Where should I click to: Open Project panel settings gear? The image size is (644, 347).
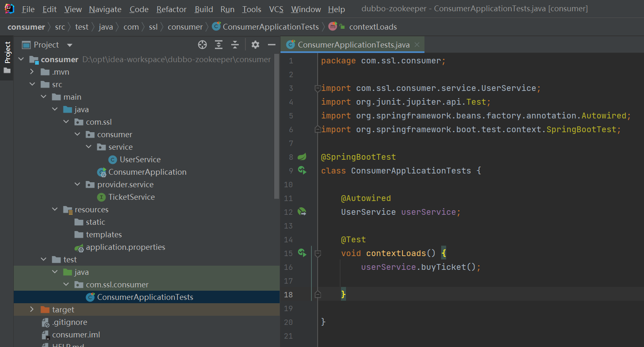point(255,45)
